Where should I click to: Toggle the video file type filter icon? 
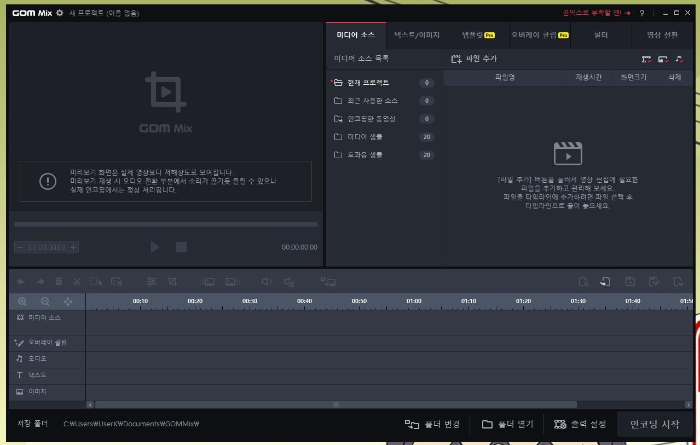point(646,59)
